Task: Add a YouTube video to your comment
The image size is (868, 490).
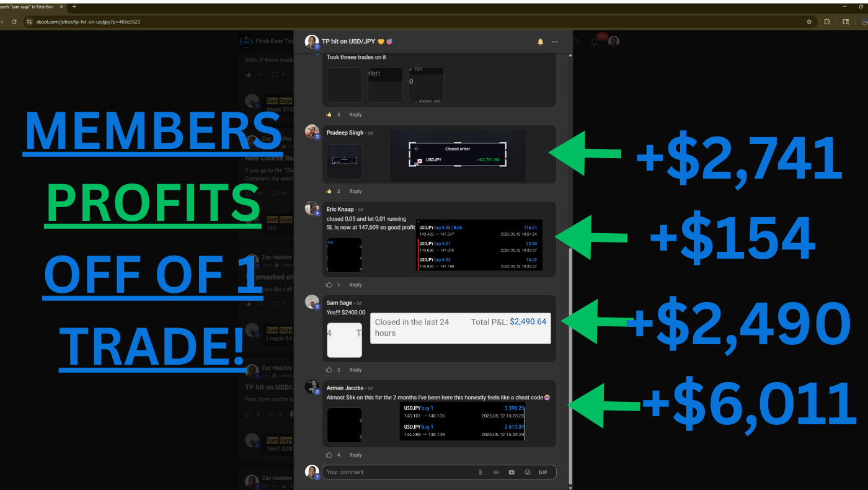Action: point(511,472)
